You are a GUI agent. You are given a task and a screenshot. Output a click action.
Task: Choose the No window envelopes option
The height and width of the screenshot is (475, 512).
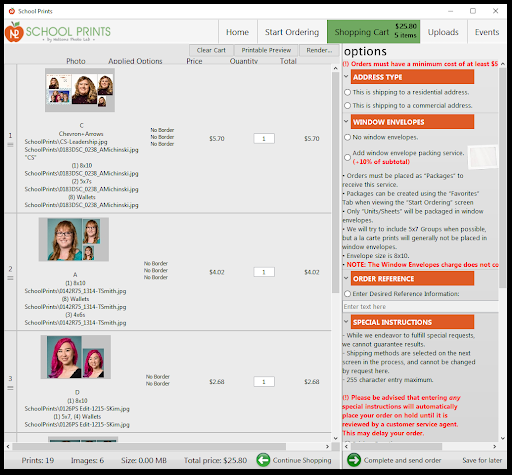tap(348, 137)
